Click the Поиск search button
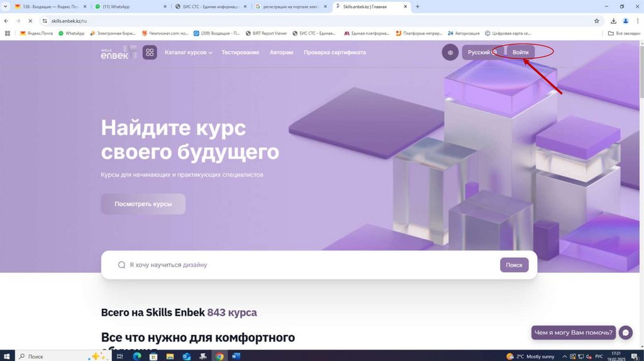 [x=514, y=265]
